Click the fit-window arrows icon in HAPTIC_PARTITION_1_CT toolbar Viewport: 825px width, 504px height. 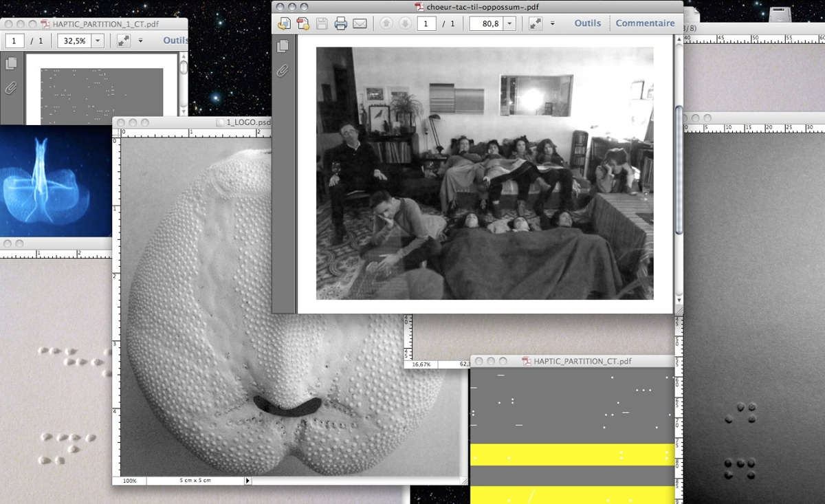(x=123, y=41)
